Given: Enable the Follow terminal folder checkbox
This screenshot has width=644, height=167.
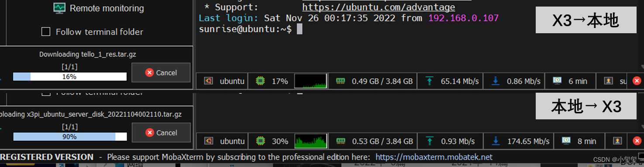Looking at the screenshot, I should pos(45,32).
